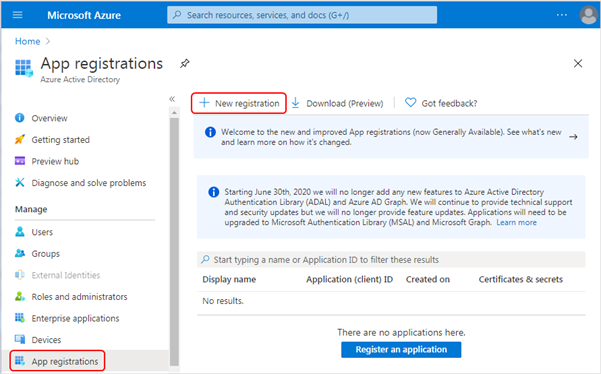Open Devices in sidebar
Image resolution: width=601 pixels, height=374 pixels.
tap(46, 340)
